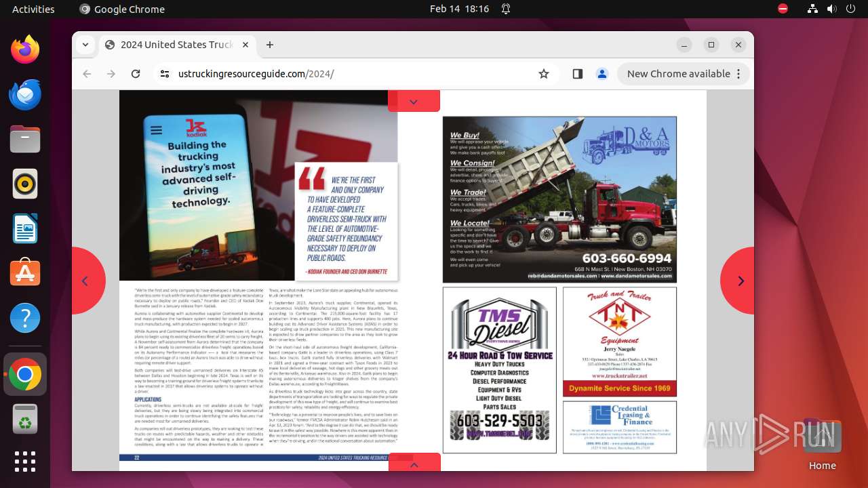Launch LibreOffice Writer from dock
The height and width of the screenshot is (488, 868).
click(25, 228)
